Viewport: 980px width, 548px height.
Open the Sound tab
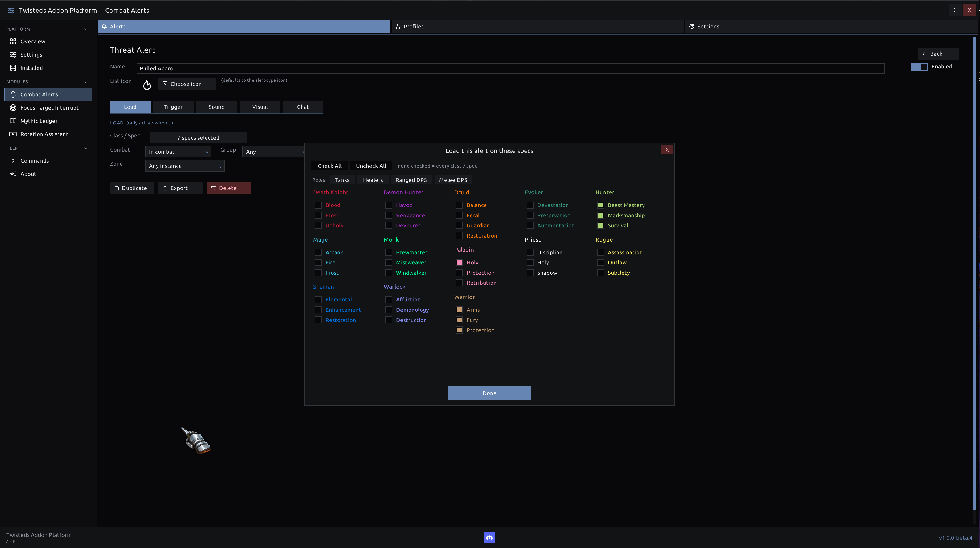pos(216,107)
